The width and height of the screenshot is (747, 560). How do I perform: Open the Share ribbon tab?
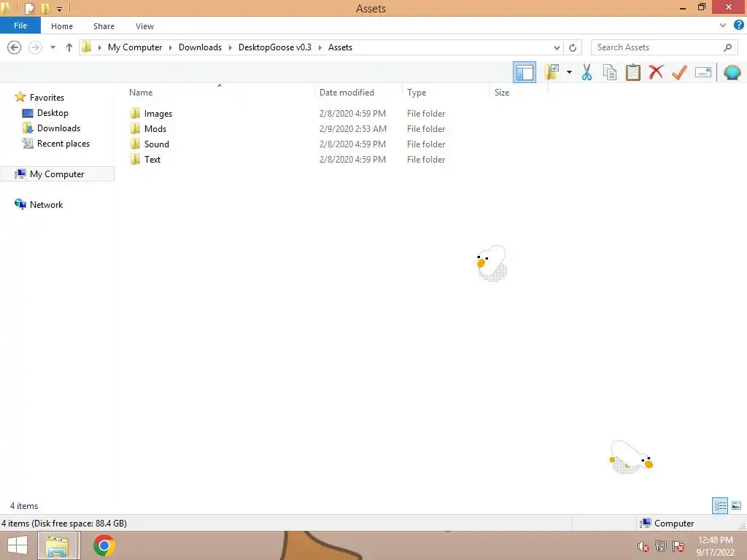coord(104,26)
